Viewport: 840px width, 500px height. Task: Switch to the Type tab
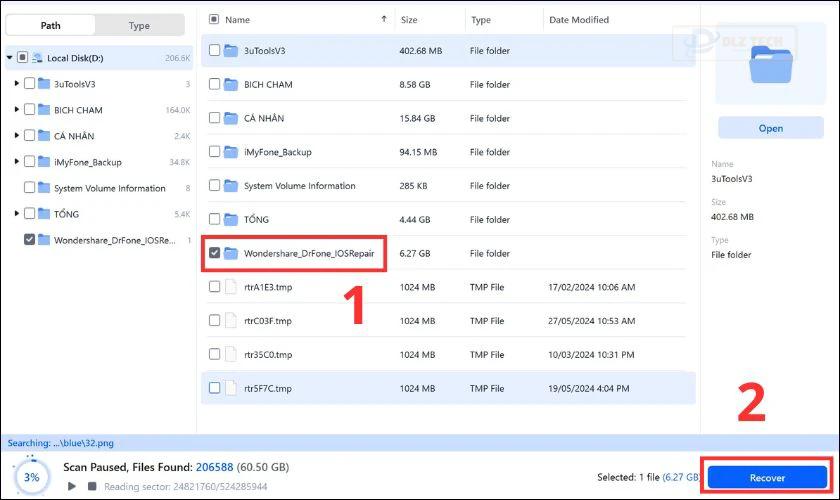[x=139, y=25]
